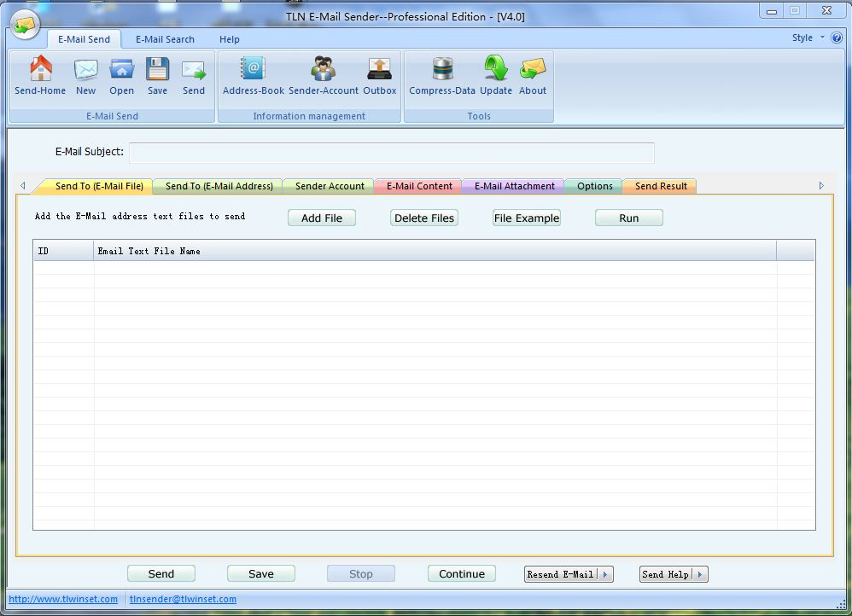Save the current e-mail via the Save icon
Screen dimensions: 852x616
click(x=157, y=75)
